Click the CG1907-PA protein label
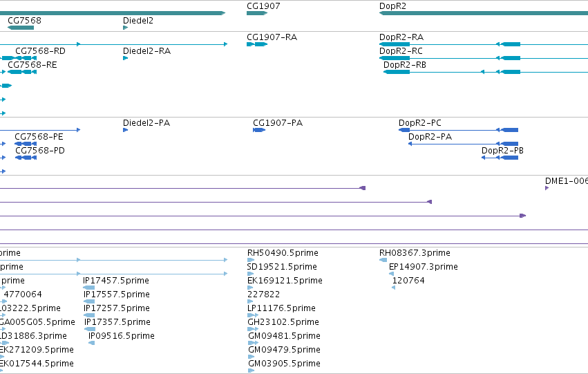The image size is (588, 374). pyautogui.click(x=278, y=123)
